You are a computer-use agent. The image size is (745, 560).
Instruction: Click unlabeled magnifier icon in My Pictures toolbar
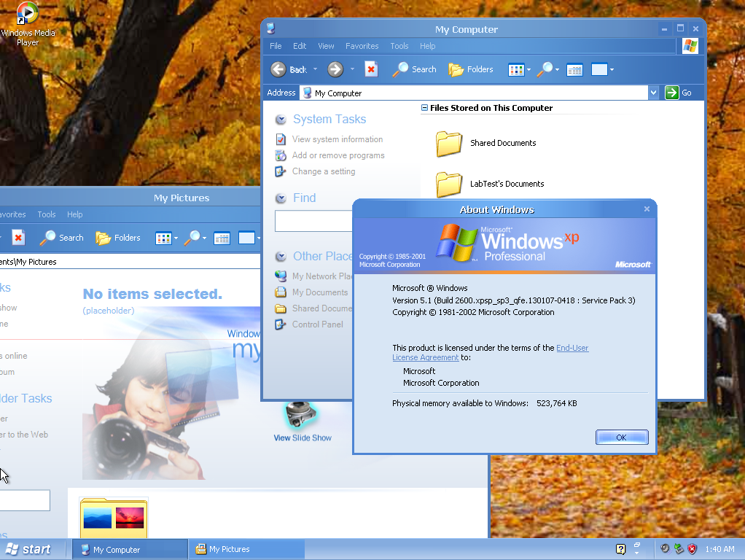pos(192,238)
